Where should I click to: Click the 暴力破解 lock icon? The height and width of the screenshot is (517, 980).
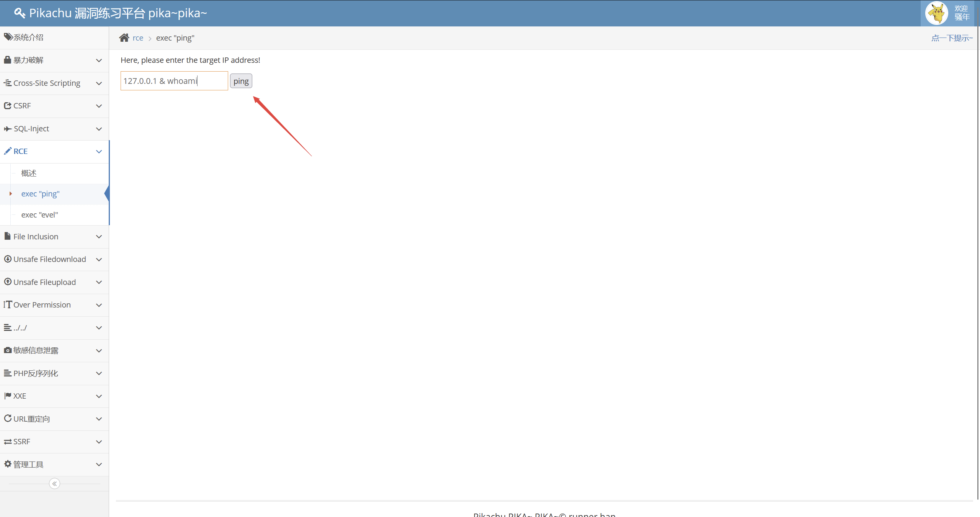(8, 59)
